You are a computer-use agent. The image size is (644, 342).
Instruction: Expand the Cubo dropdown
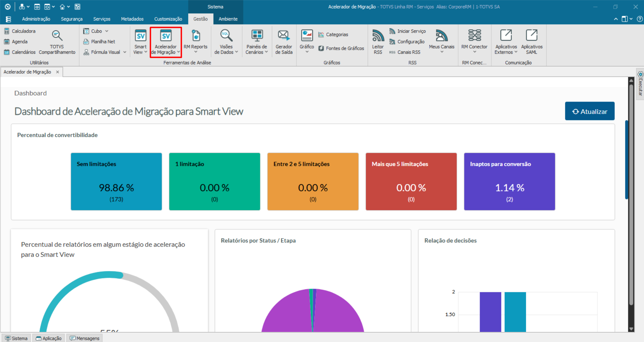click(107, 31)
